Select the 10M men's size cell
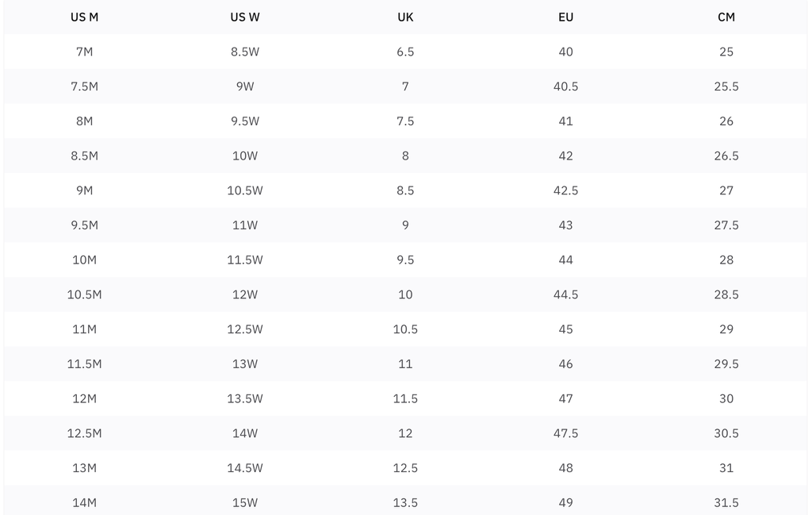Viewport: 812px width, 515px height. [84, 260]
